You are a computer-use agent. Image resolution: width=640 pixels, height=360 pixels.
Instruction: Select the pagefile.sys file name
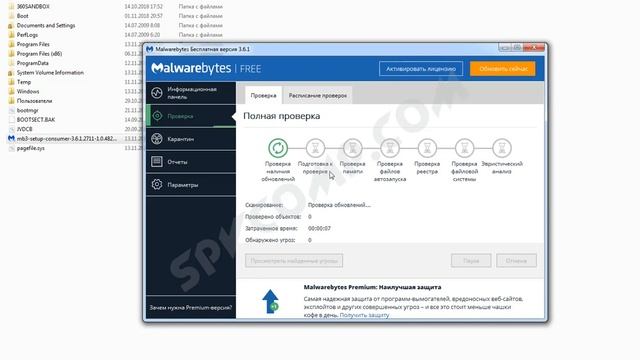click(31, 148)
